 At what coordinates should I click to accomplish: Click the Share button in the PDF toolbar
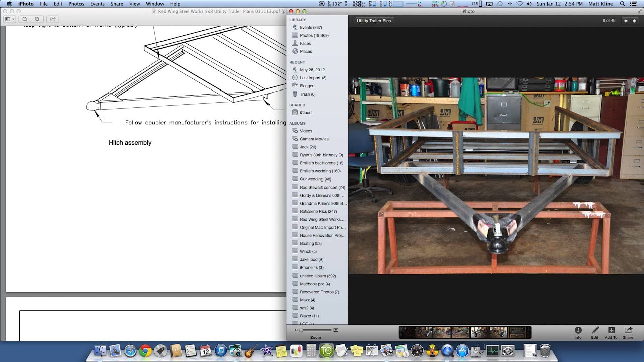[x=53, y=19]
